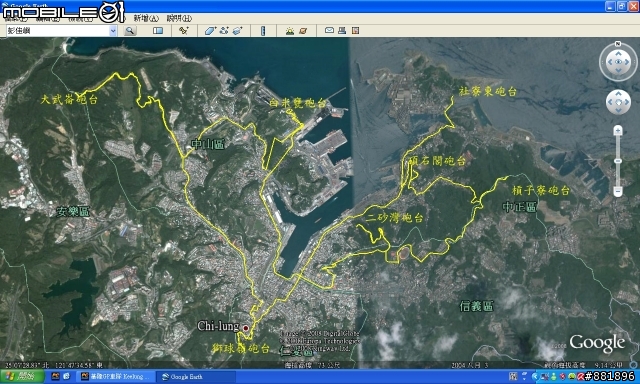Click the Google Earth taskbar button

coord(197,376)
